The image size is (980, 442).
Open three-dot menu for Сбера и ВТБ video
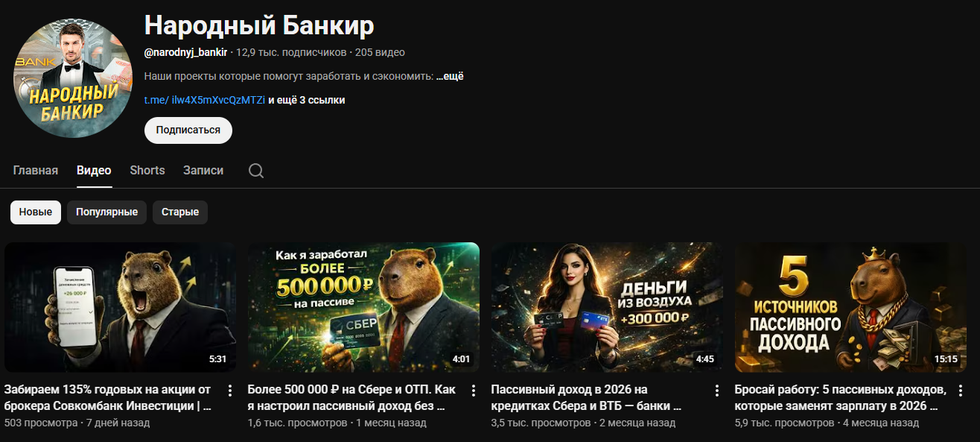coord(716,391)
